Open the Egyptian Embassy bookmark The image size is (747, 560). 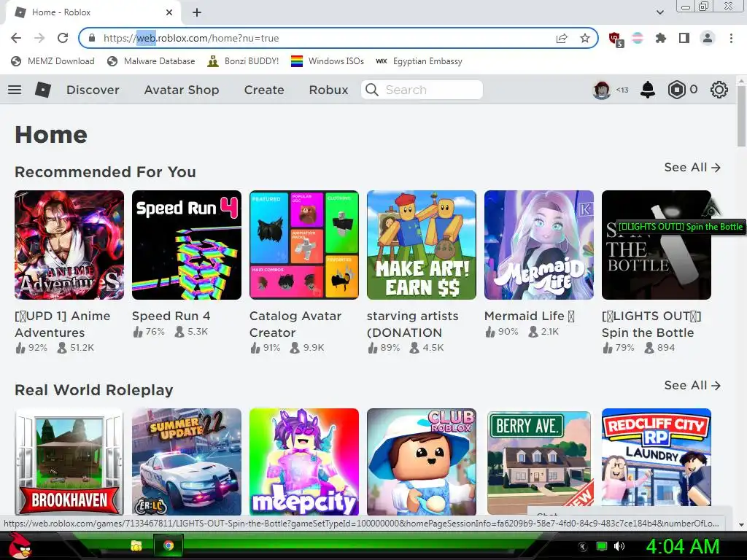[x=419, y=61]
